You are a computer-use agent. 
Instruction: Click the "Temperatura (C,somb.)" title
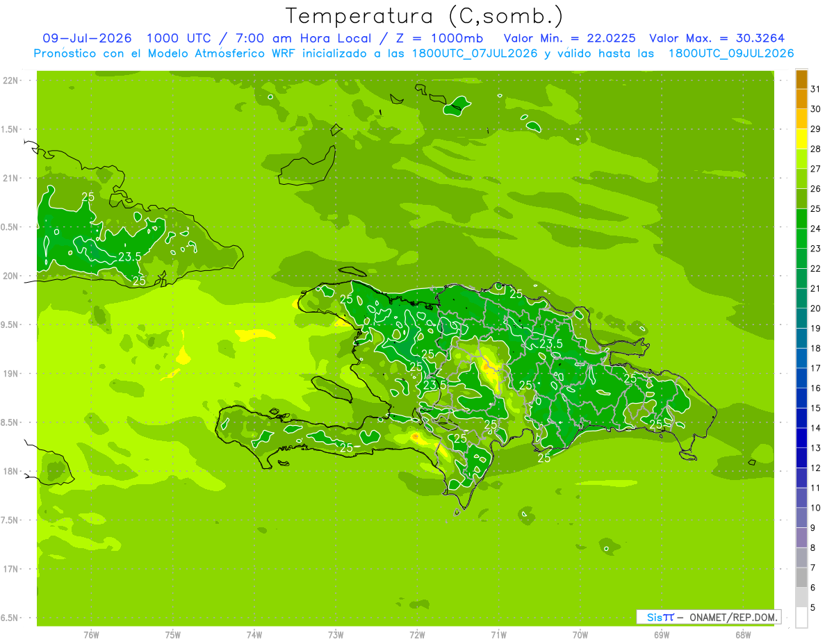pyautogui.click(x=424, y=16)
